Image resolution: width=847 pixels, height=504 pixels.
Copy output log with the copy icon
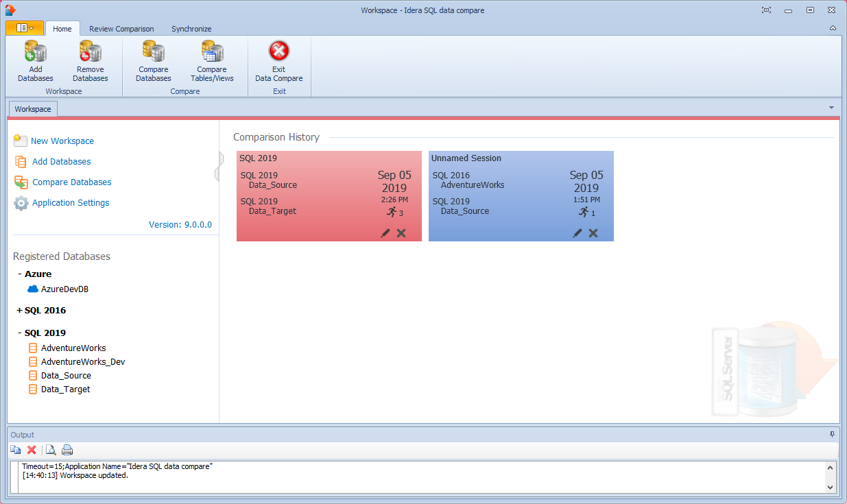16,450
